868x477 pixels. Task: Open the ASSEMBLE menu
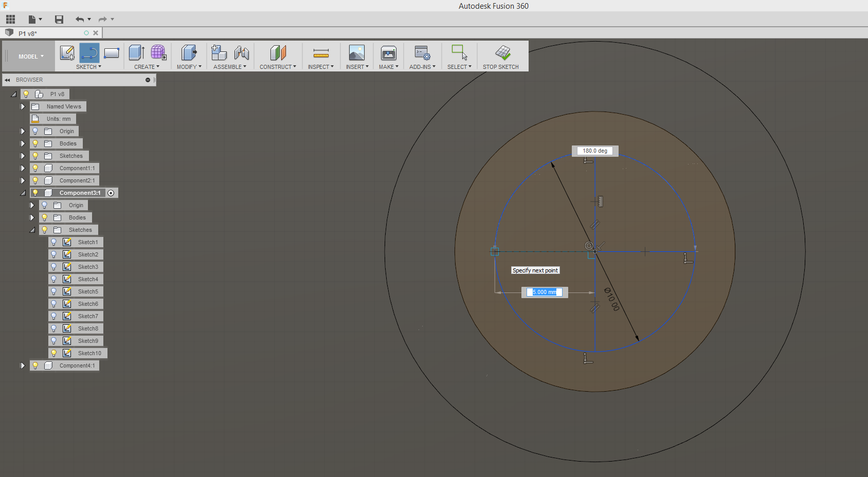(x=230, y=67)
